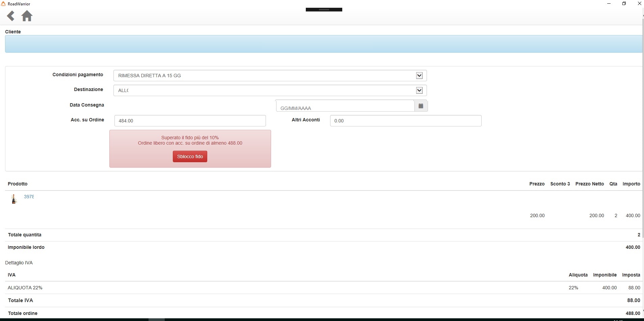Focus the Data Consegna GG/MM/AAAA field

tap(345, 107)
